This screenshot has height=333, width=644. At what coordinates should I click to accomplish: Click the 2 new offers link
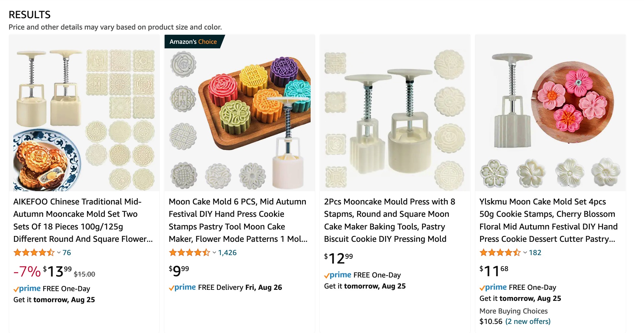[528, 321]
